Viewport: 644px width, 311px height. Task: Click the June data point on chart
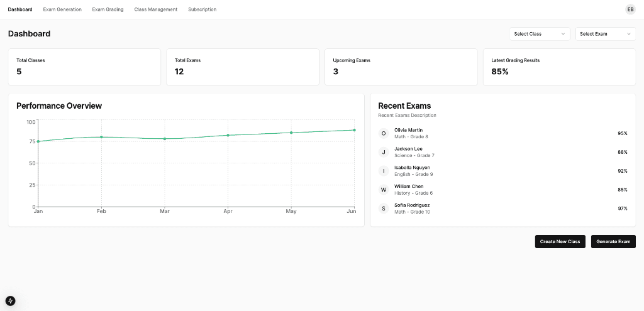[354, 130]
